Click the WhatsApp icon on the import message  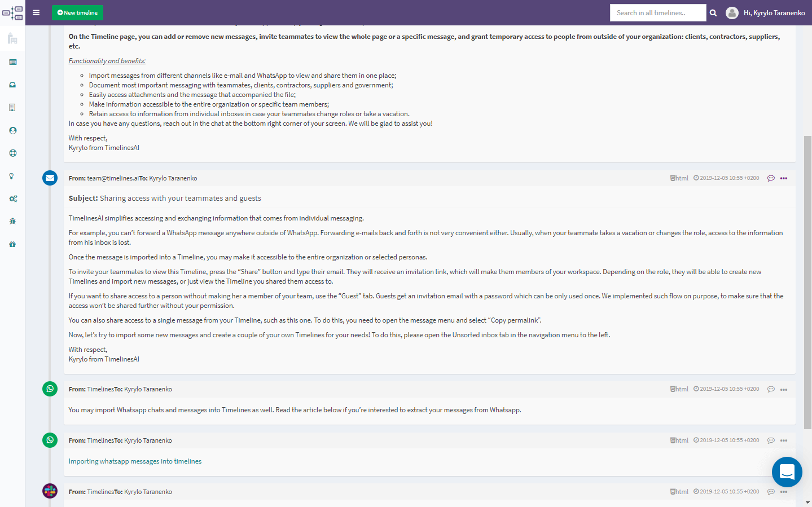pos(50,389)
